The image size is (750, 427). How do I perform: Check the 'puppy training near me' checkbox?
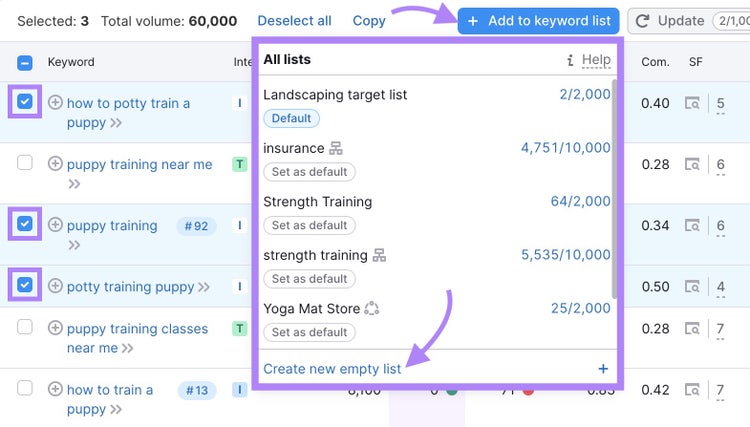pyautogui.click(x=25, y=163)
